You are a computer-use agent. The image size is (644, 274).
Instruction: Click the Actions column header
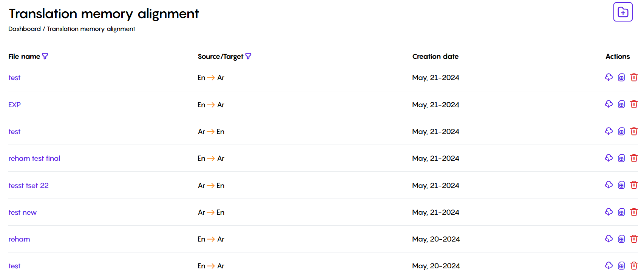tap(618, 56)
